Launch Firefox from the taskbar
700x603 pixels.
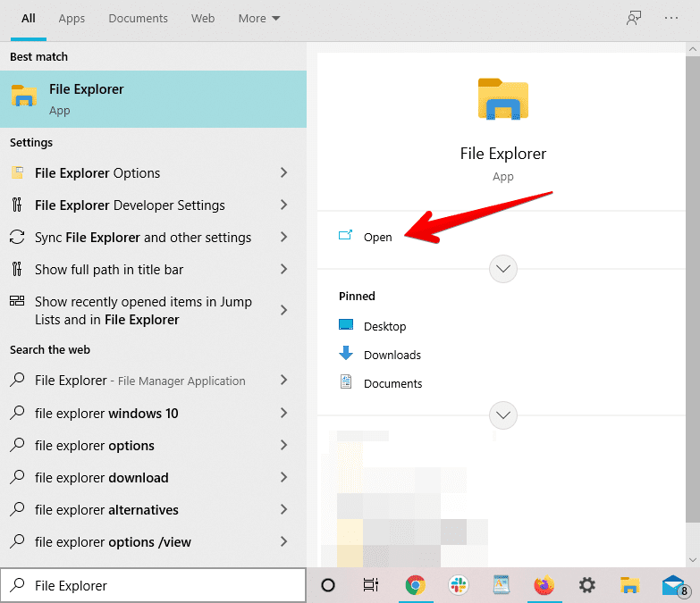click(x=544, y=585)
